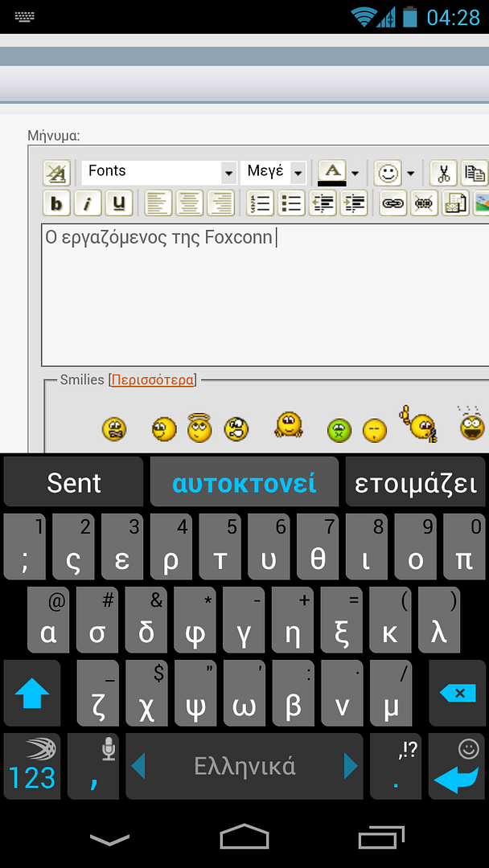Click the insert image icon
Image resolution: width=489 pixels, height=868 pixels.
click(x=481, y=203)
